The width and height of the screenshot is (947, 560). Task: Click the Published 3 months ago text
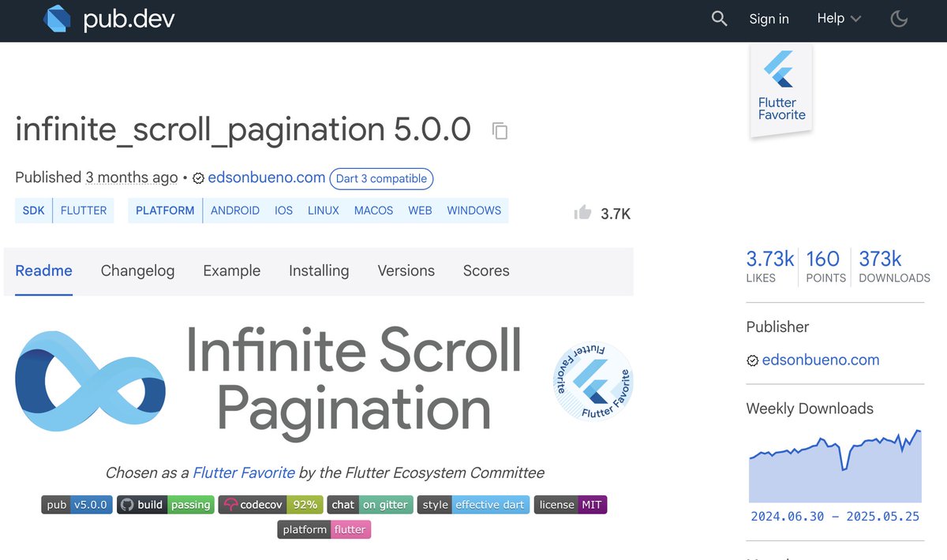96,177
